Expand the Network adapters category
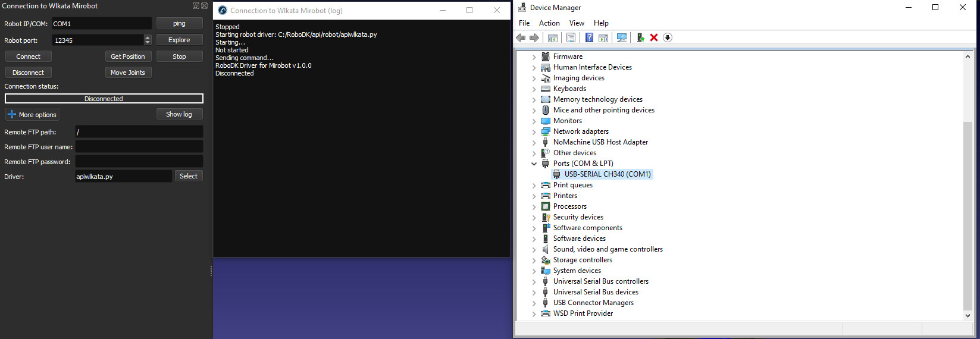 coord(534,131)
